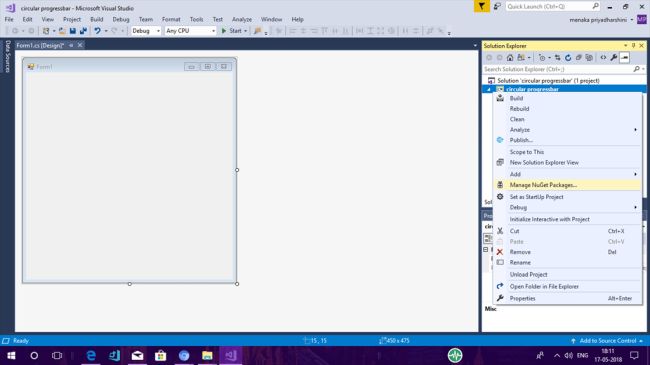Click the Search Solution Explorer field
The width and height of the screenshot is (650, 365).
point(558,69)
